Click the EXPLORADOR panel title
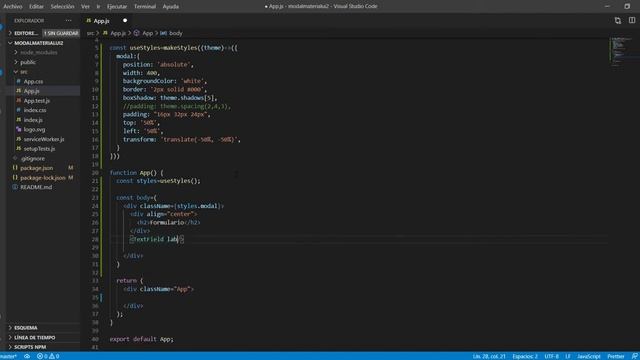 29,20
